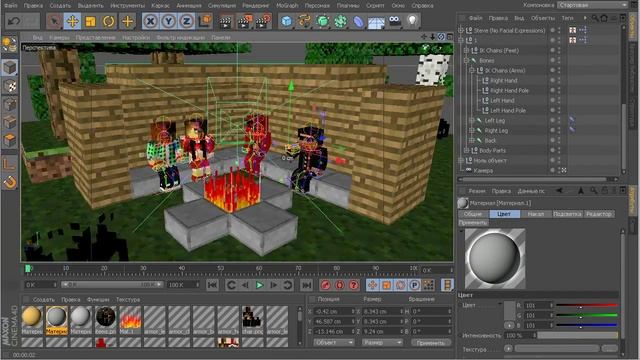This screenshot has width=640, height=360.
Task: Select the Live Selection arrow tool
Action: point(54,21)
